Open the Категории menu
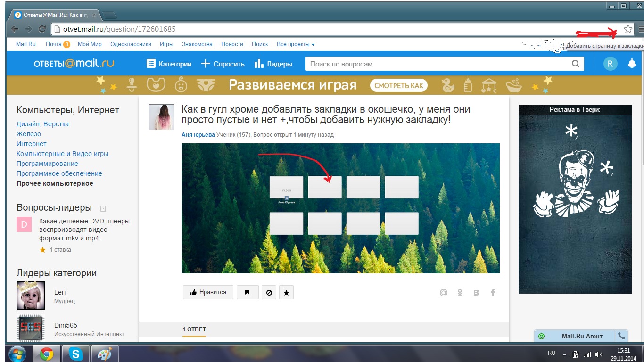The height and width of the screenshot is (362, 644). click(x=169, y=64)
